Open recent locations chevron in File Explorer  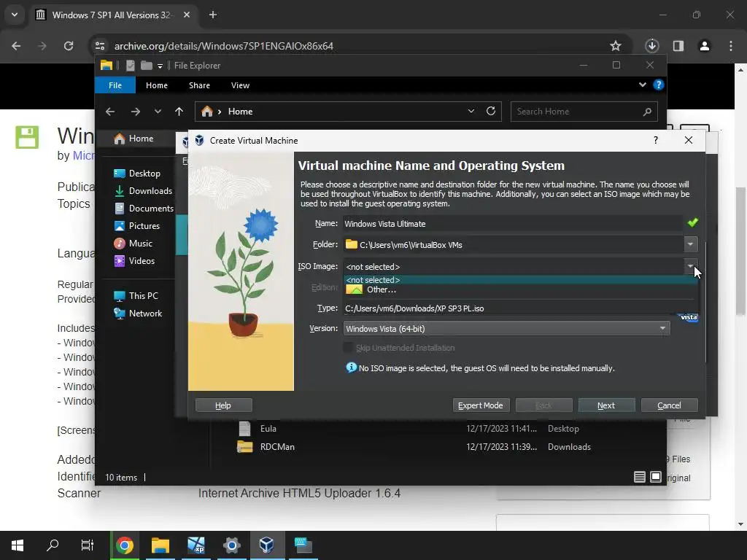(158, 112)
